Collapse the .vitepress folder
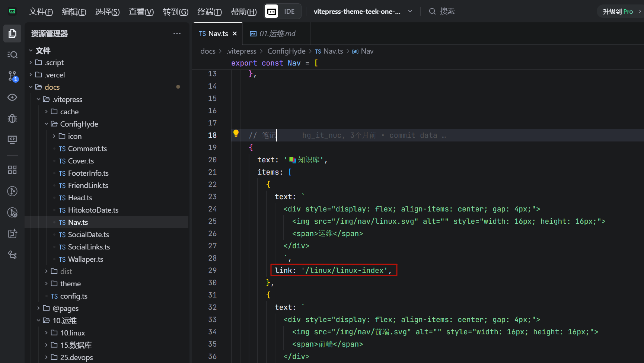Image resolution: width=644 pixels, height=363 pixels. [67, 99]
